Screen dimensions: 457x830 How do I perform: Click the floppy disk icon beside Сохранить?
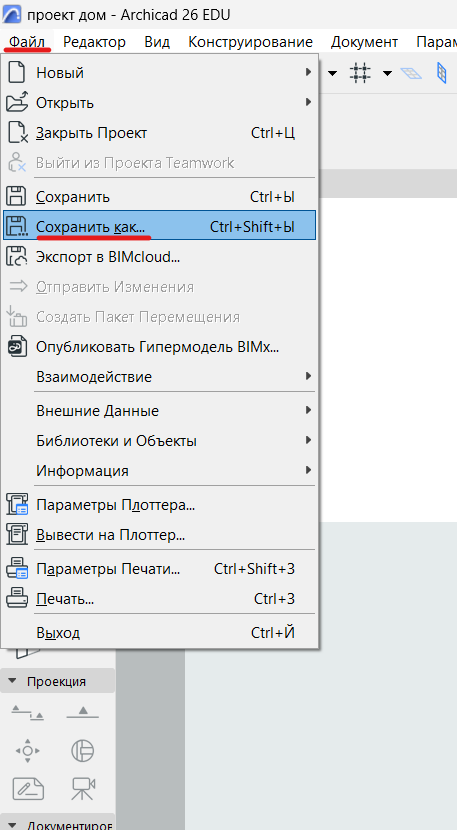(16, 196)
